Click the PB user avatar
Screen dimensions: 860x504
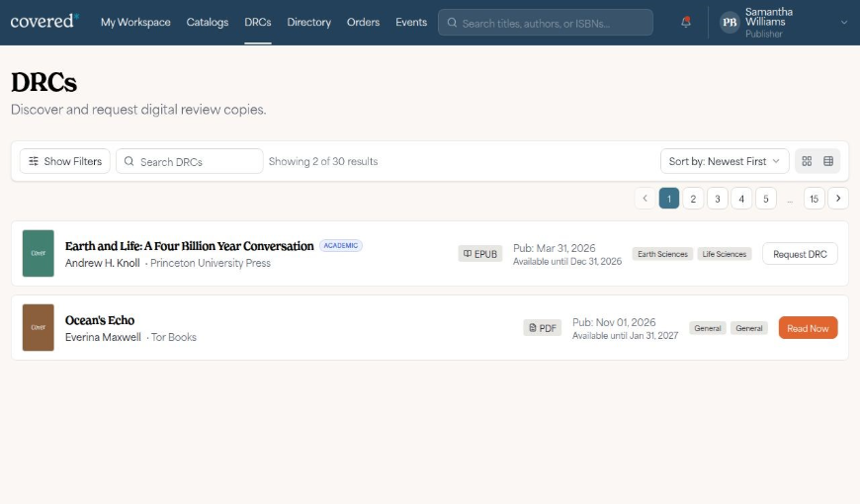click(730, 23)
